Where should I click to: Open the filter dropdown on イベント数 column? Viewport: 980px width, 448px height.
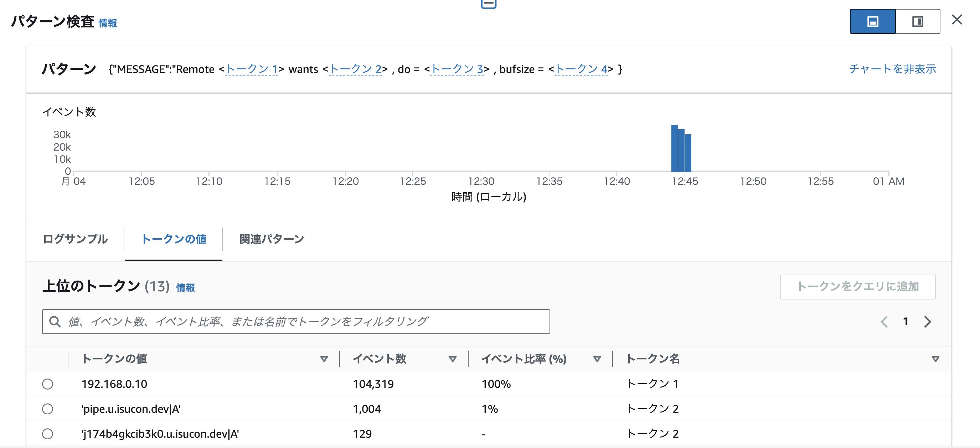pyautogui.click(x=453, y=359)
